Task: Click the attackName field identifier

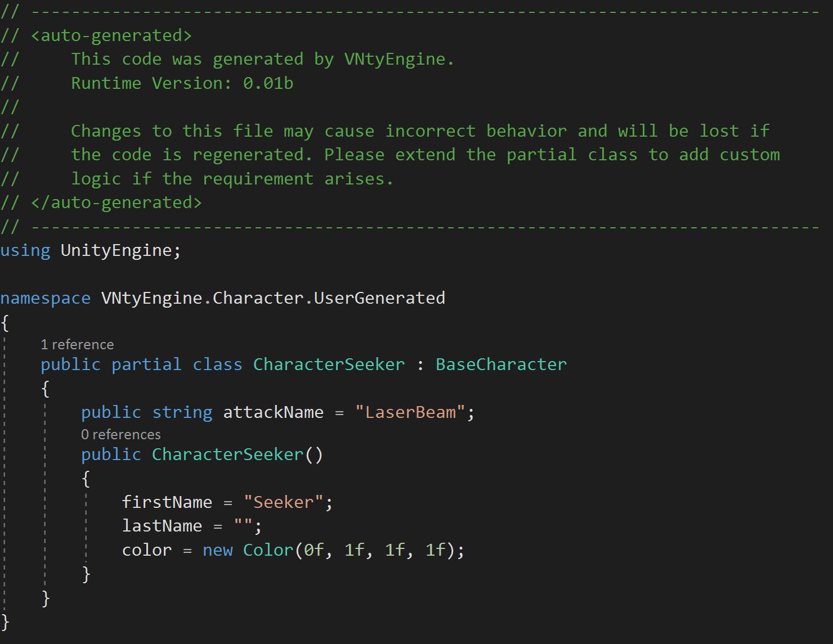Action: click(x=273, y=412)
